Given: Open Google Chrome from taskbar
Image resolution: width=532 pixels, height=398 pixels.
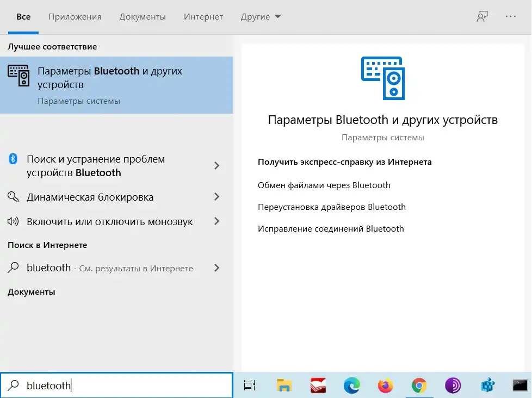Looking at the screenshot, I should [419, 385].
